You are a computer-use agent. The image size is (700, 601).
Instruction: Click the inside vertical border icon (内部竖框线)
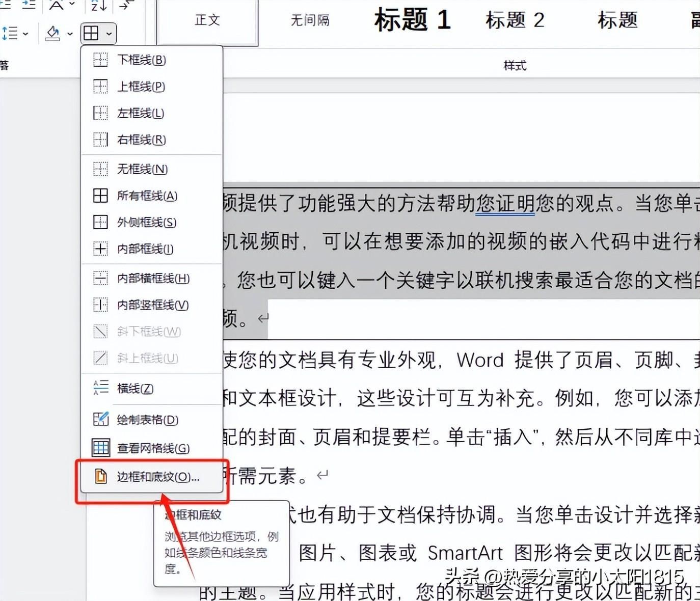100,305
